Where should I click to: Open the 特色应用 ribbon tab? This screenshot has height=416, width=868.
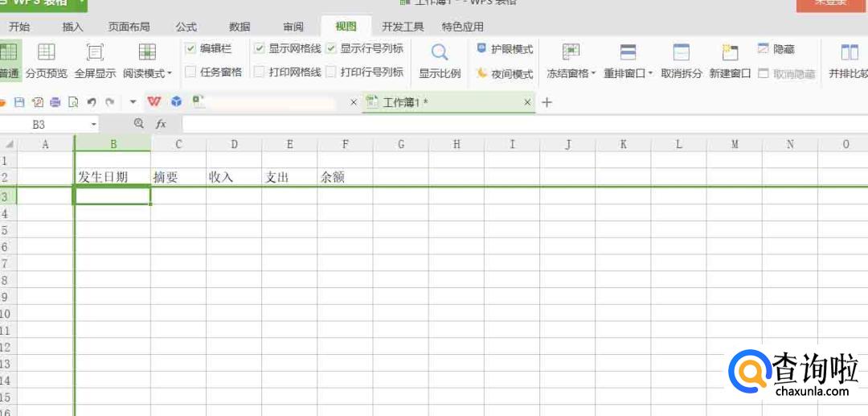pyautogui.click(x=463, y=27)
